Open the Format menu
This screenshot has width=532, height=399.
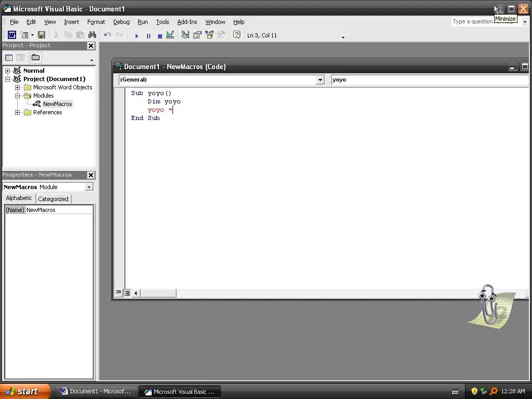[96, 22]
